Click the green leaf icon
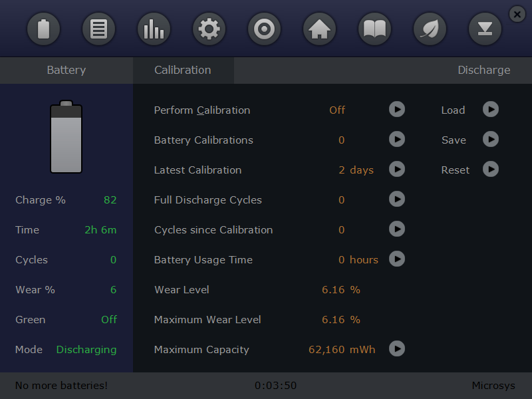Viewport: 532px width, 399px height. click(430, 29)
